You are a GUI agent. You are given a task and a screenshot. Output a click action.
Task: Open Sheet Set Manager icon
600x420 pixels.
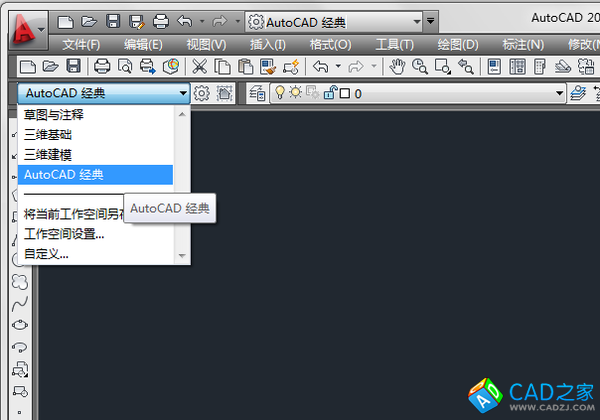[x=563, y=67]
